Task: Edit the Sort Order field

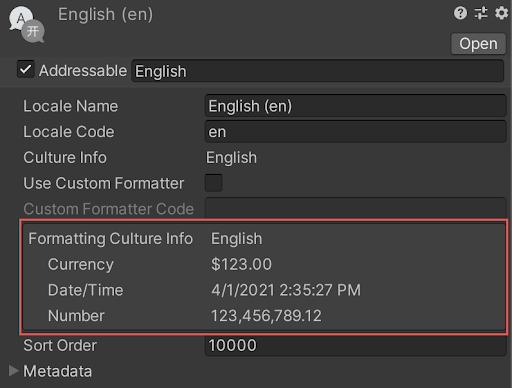Action: 356,346
